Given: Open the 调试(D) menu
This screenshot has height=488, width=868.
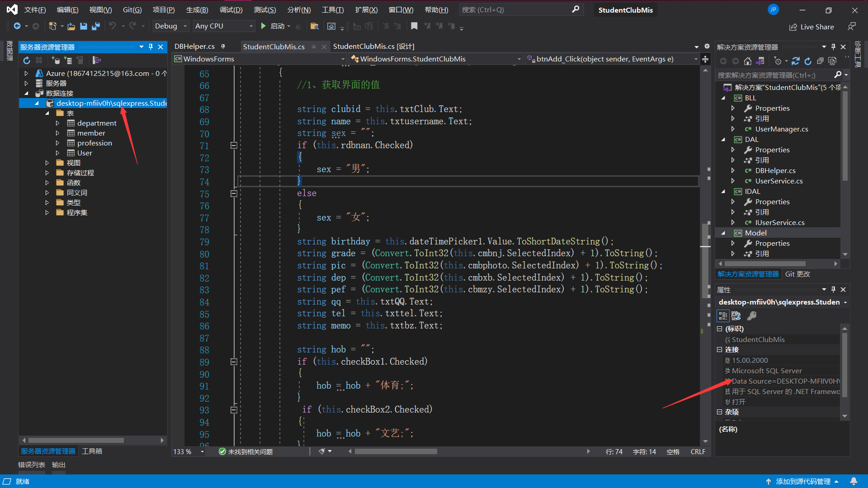Looking at the screenshot, I should tap(231, 10).
